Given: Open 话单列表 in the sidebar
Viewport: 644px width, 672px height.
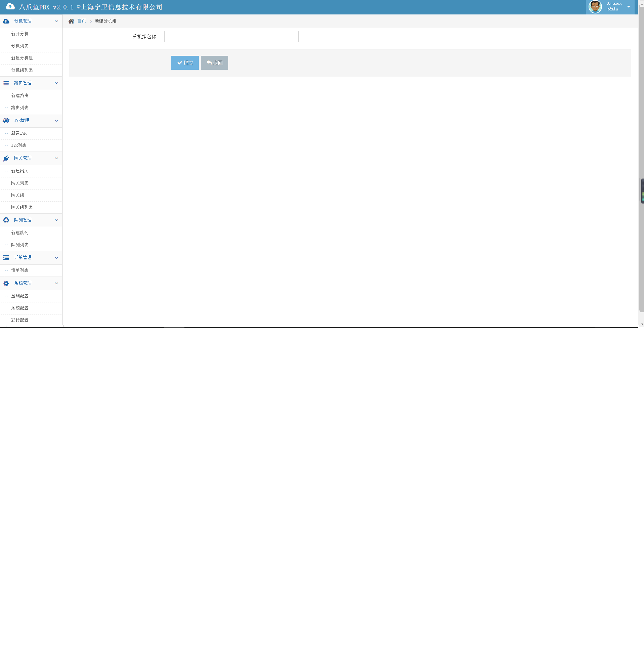Looking at the screenshot, I should (x=19, y=270).
